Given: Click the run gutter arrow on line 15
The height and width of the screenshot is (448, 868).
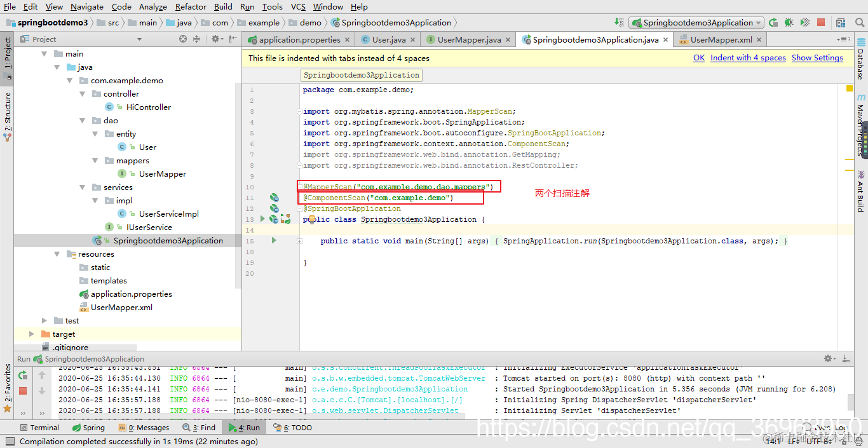Looking at the screenshot, I should click(x=274, y=241).
